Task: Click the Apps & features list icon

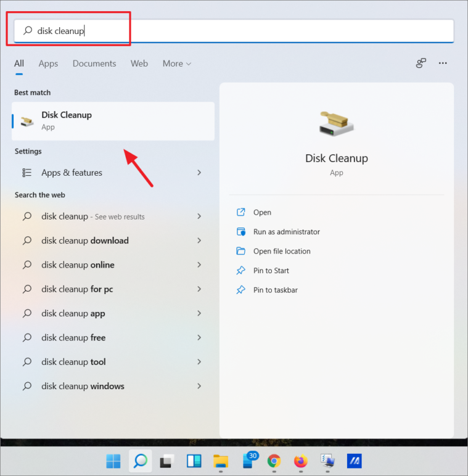Action: [27, 173]
